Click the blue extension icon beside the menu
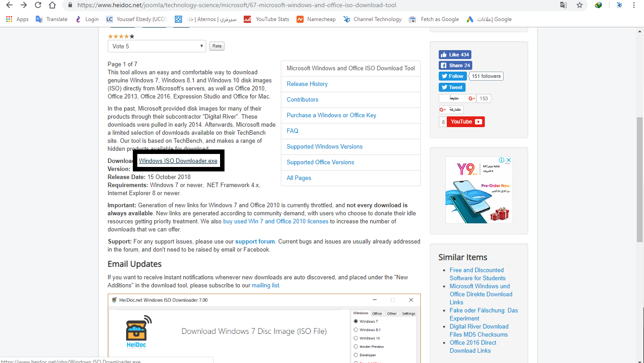This screenshot has height=363, width=644. pyautogui.click(x=619, y=5)
